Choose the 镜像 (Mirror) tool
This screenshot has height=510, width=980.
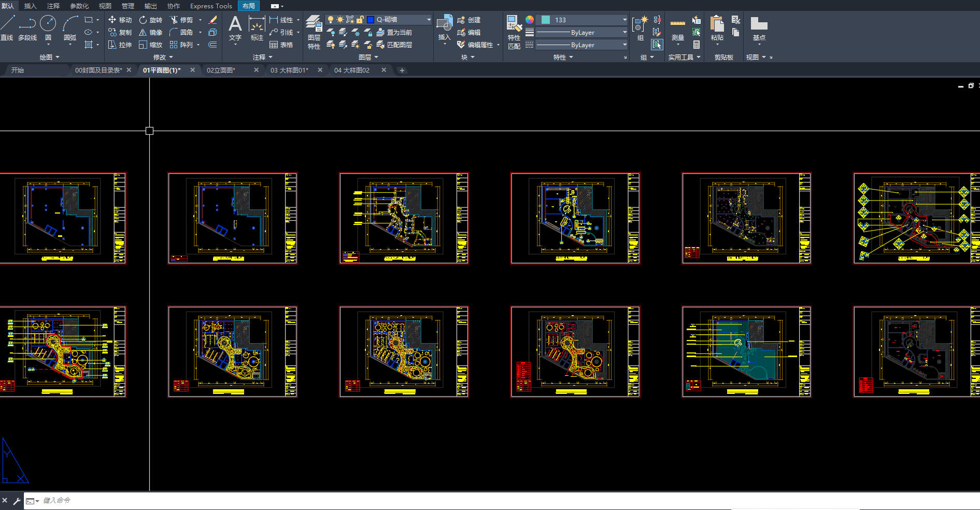click(151, 32)
